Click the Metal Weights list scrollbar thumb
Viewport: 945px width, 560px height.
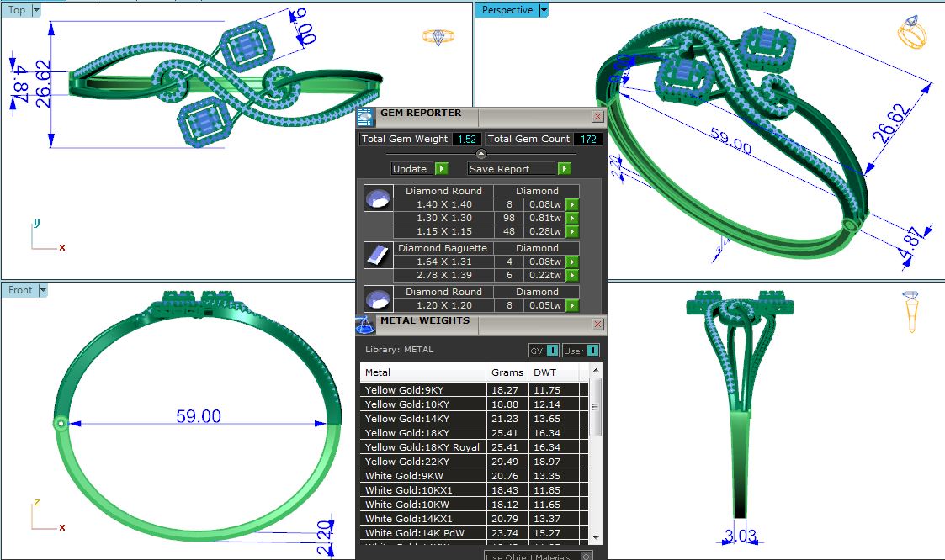pos(596,408)
